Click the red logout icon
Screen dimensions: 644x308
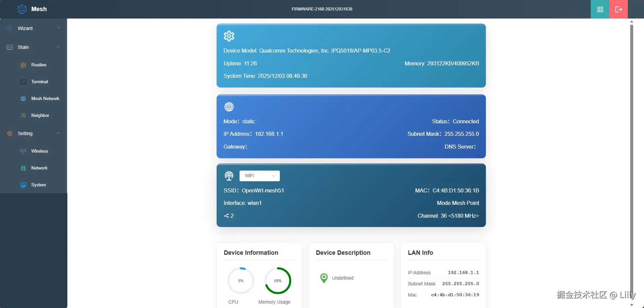(x=618, y=9)
